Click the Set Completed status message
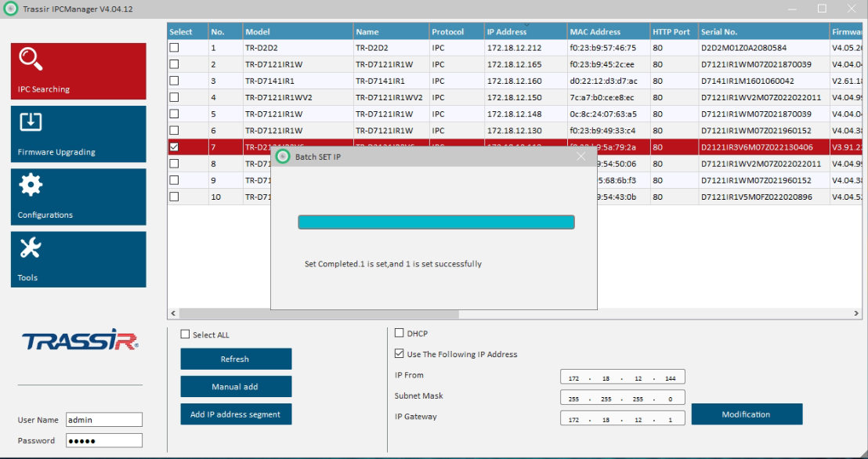868x459 pixels. (x=393, y=264)
